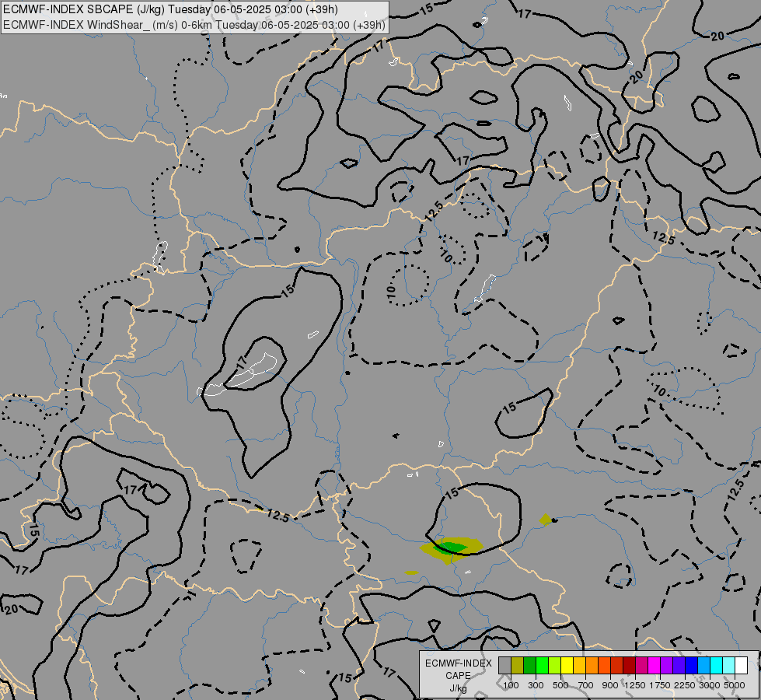Pick the dark green swatch left of 300
761x700 pixels.
coord(530,665)
